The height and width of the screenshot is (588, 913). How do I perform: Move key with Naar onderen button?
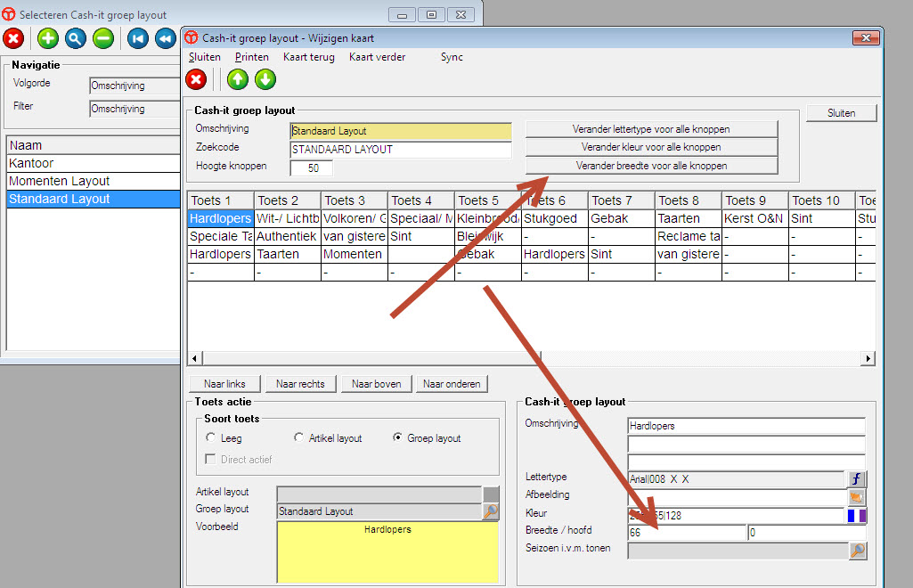pyautogui.click(x=452, y=384)
